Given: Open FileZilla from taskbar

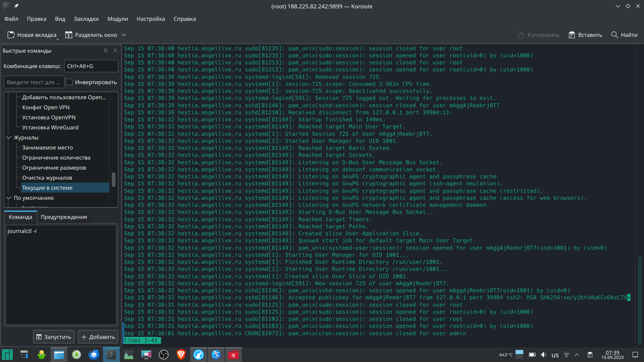Looking at the screenshot, I should click(233, 355).
